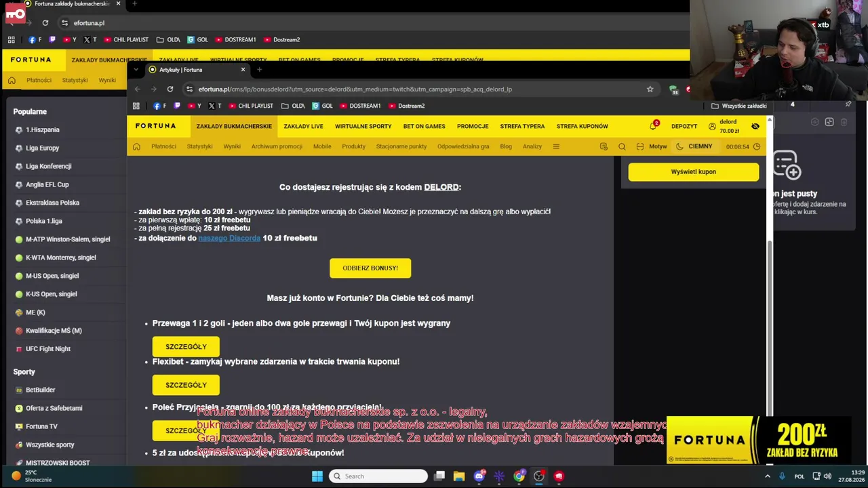Viewport: 868px width, 488px height.
Task: Open Discord from the taskbar
Action: pyautogui.click(x=479, y=476)
